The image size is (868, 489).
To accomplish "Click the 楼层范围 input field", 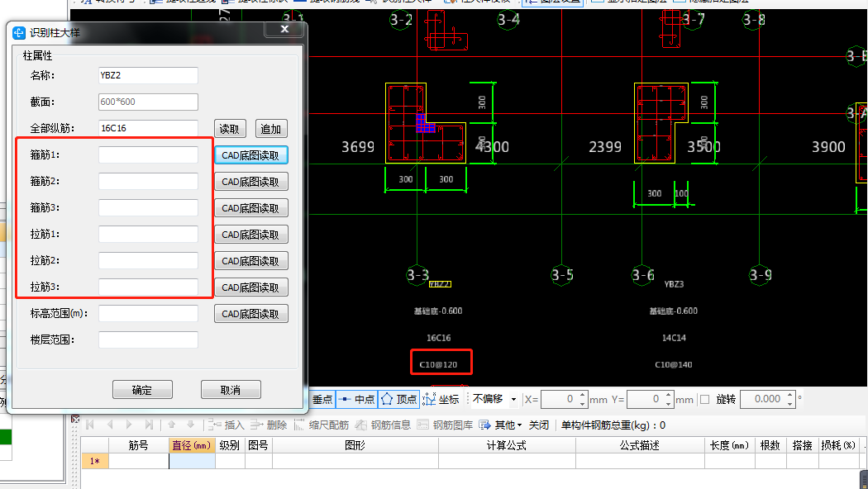I will click(148, 339).
